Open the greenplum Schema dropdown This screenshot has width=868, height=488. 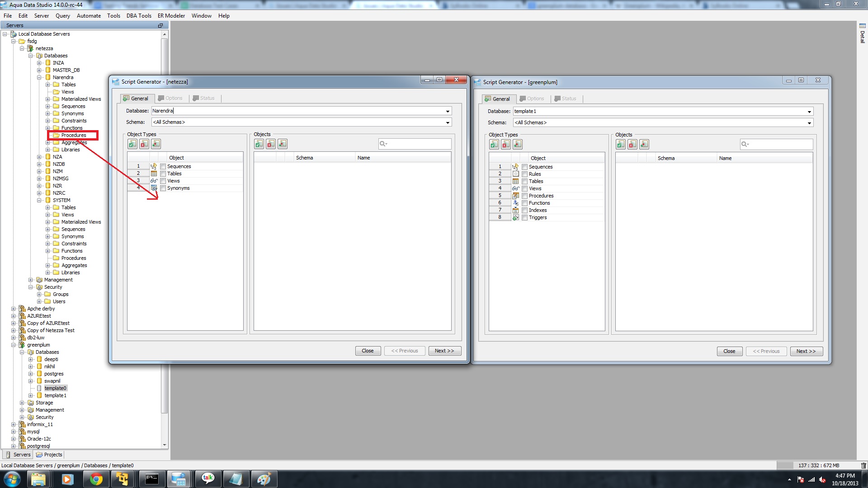tap(809, 123)
